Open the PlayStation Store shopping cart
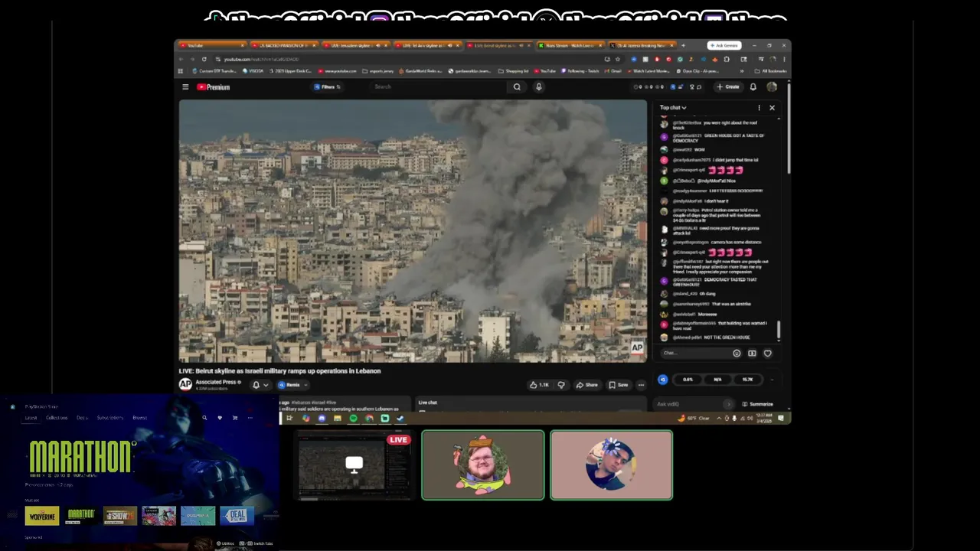Image resolution: width=980 pixels, height=551 pixels. 235,418
